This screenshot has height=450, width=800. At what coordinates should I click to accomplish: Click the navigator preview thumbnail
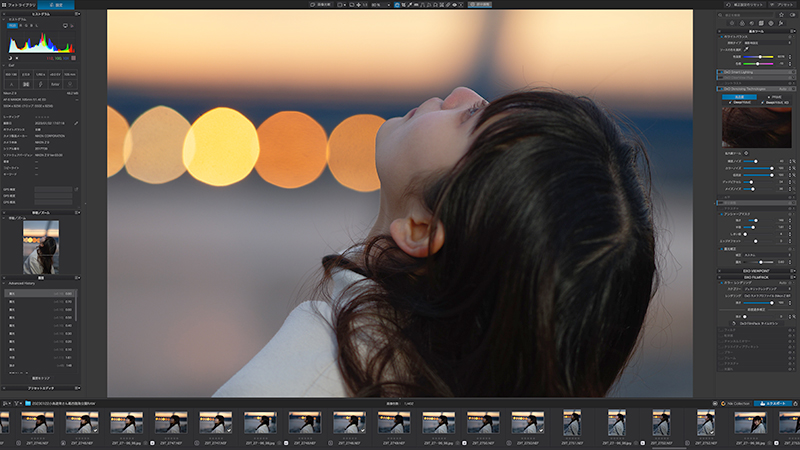click(41, 247)
